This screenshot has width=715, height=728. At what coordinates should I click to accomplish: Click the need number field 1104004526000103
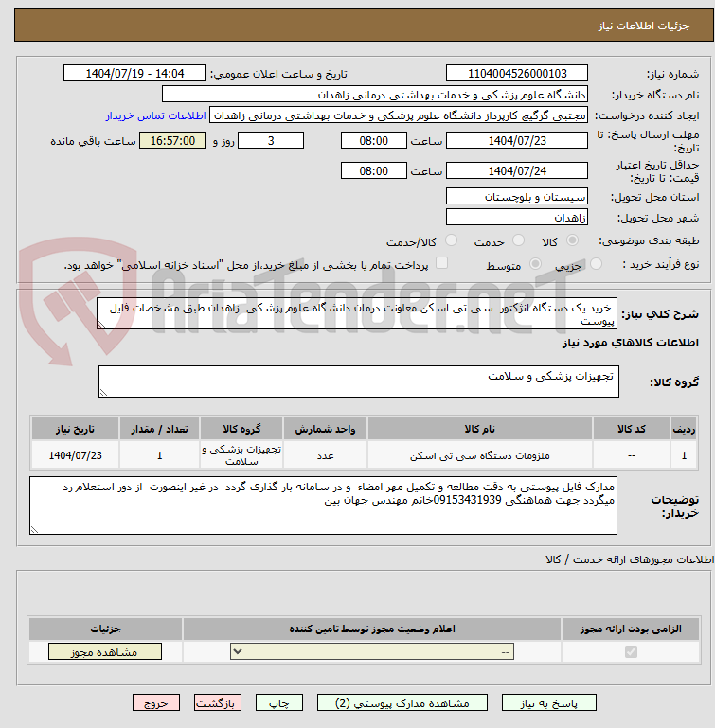pos(517,73)
